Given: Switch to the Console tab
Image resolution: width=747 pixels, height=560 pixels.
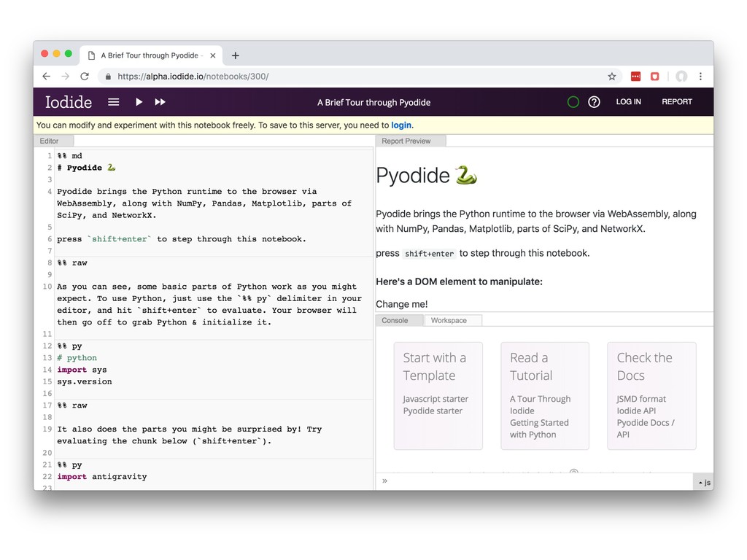Looking at the screenshot, I should click(399, 321).
